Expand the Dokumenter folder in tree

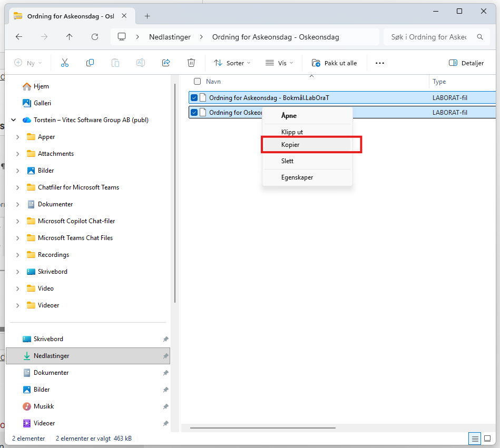pos(18,204)
